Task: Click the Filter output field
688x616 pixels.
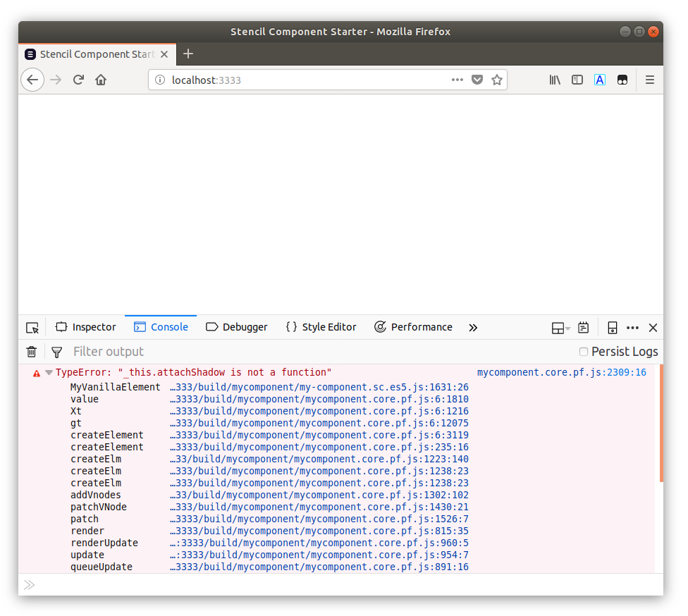Action: click(x=141, y=351)
